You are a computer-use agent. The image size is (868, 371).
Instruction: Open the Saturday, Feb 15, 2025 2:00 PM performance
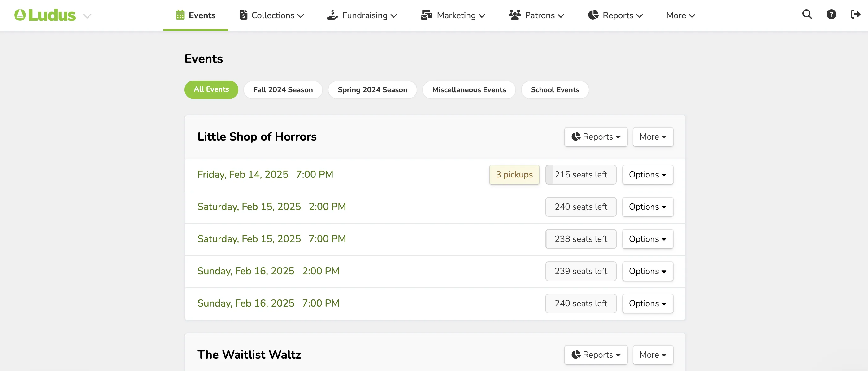(x=271, y=207)
